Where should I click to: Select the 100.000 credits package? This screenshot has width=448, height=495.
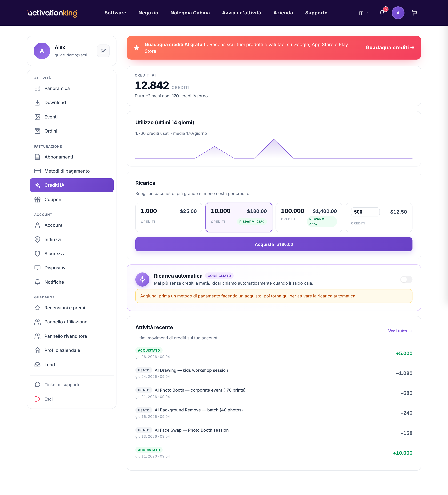[x=309, y=217]
